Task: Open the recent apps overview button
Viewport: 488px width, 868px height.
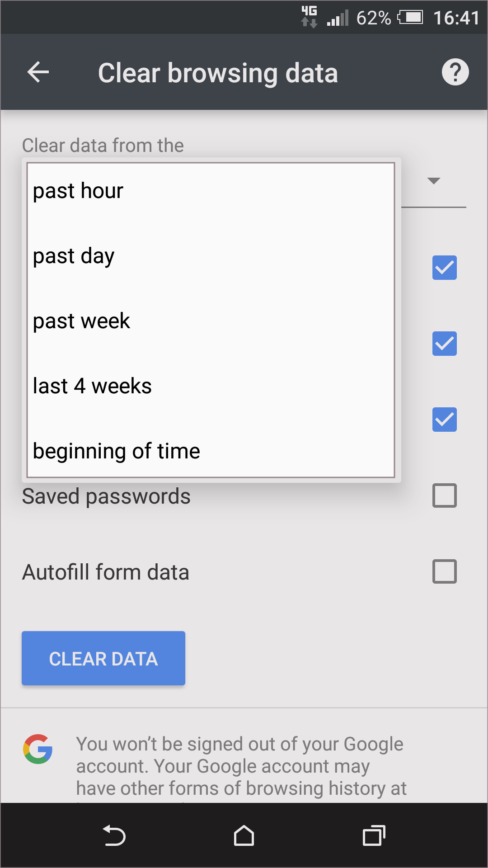Action: [x=374, y=835]
